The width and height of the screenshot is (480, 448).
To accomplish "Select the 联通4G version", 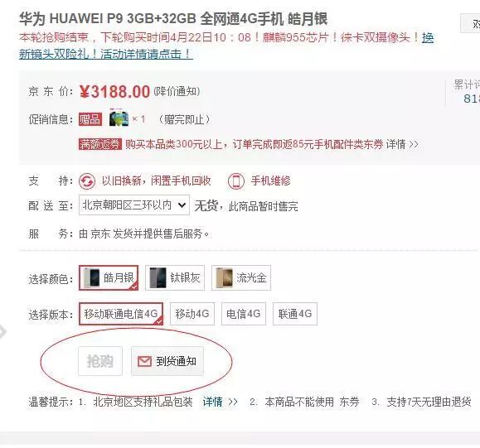I will [x=295, y=314].
